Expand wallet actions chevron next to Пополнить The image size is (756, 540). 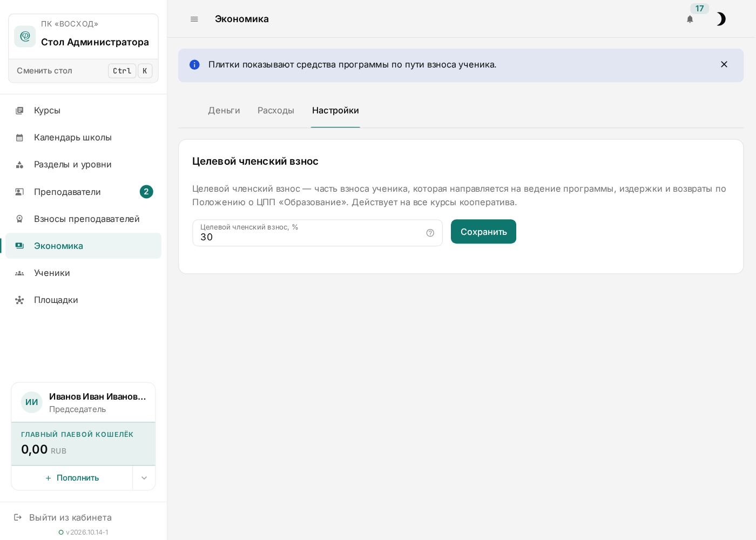point(144,478)
